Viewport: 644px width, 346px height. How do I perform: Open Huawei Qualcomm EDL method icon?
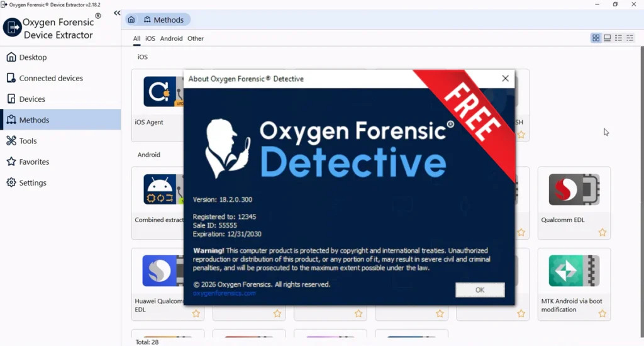(x=163, y=271)
